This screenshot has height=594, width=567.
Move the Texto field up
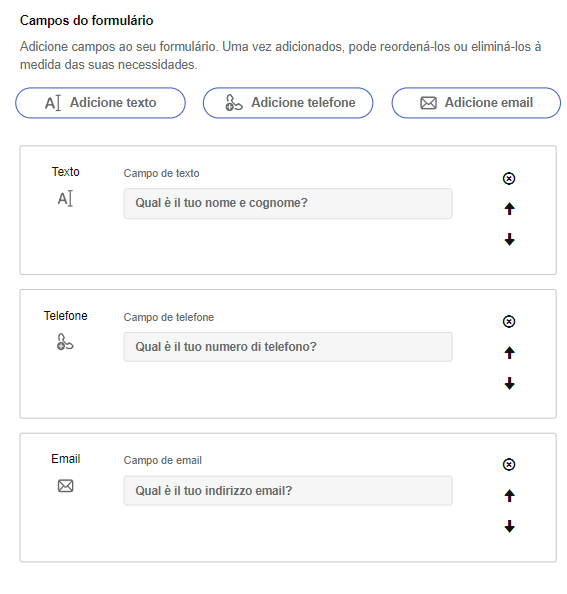coord(509,209)
